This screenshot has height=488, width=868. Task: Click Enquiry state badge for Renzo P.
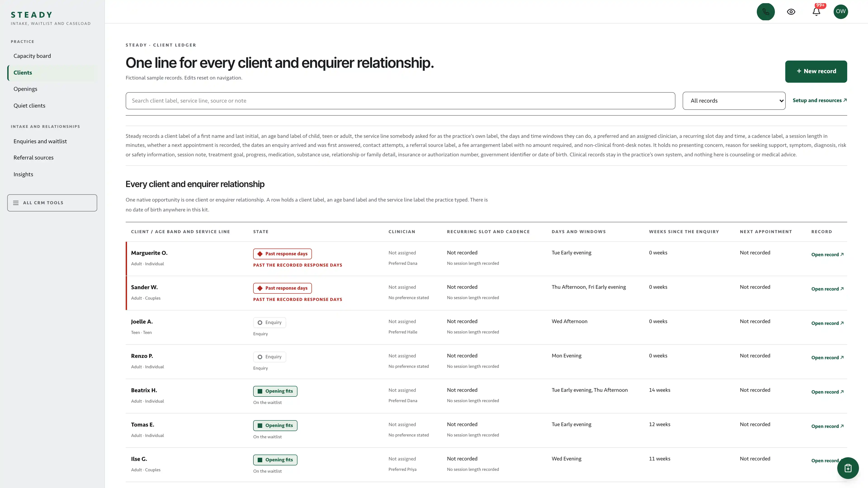coord(270,357)
